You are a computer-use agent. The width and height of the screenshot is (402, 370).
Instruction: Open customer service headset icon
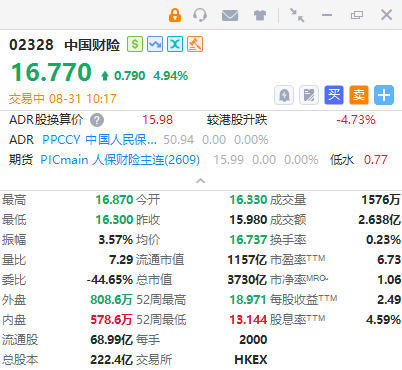point(200,15)
